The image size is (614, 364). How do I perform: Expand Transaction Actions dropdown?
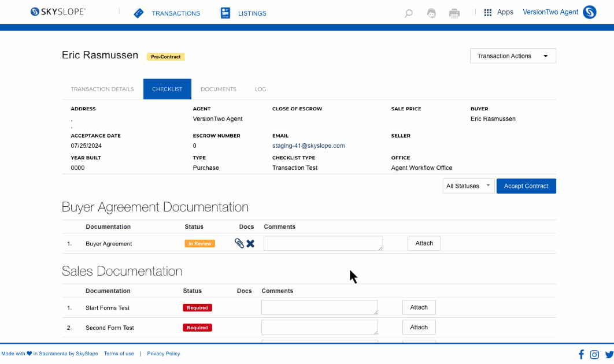(513, 56)
